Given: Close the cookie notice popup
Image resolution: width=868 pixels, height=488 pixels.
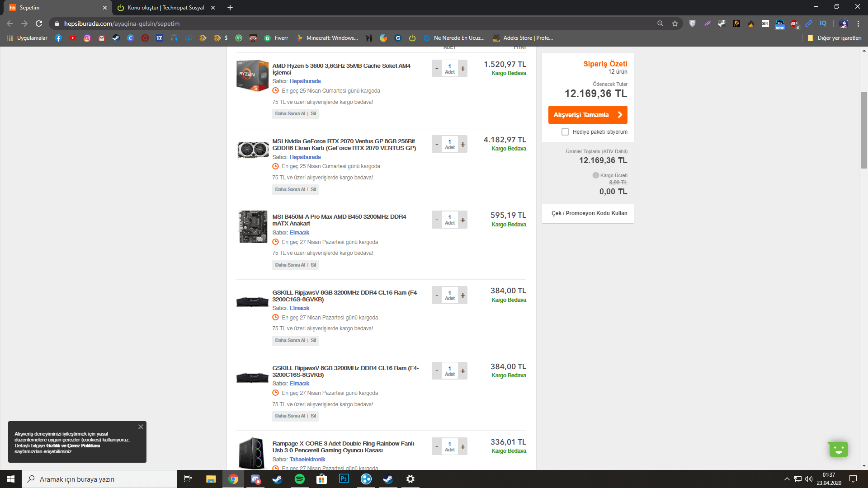Looking at the screenshot, I should [141, 427].
